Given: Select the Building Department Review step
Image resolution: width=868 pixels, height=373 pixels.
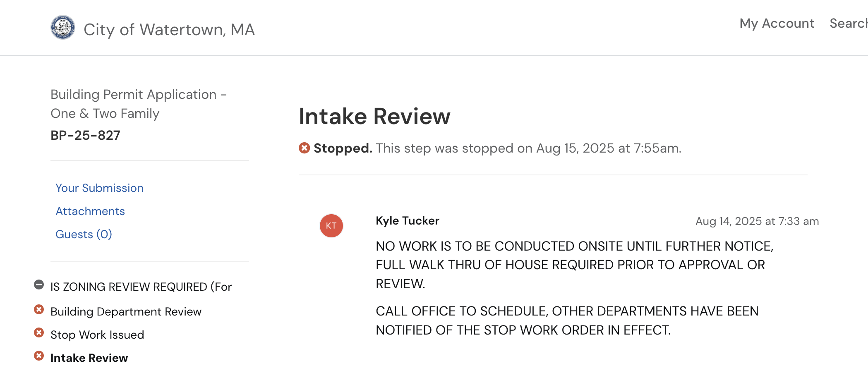Looking at the screenshot, I should [x=126, y=311].
